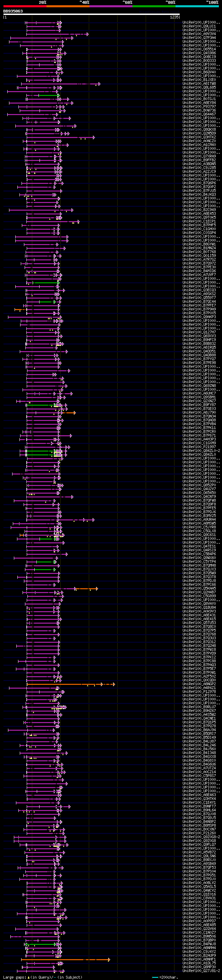
Task: Click the red 20% identity legend segment
Action: 25,6
